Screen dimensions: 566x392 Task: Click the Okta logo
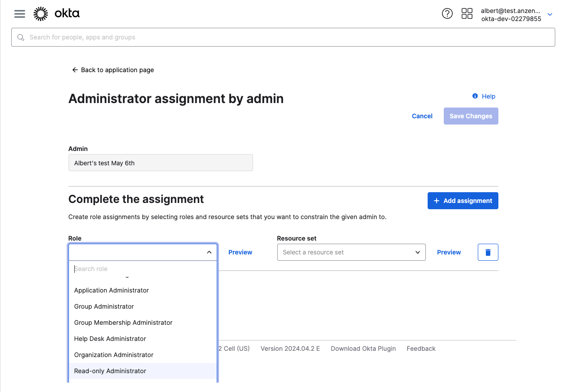pos(56,14)
